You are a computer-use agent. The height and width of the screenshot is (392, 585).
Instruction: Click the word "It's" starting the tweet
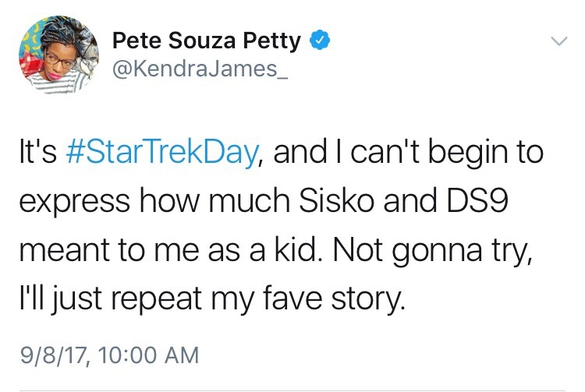(36, 153)
